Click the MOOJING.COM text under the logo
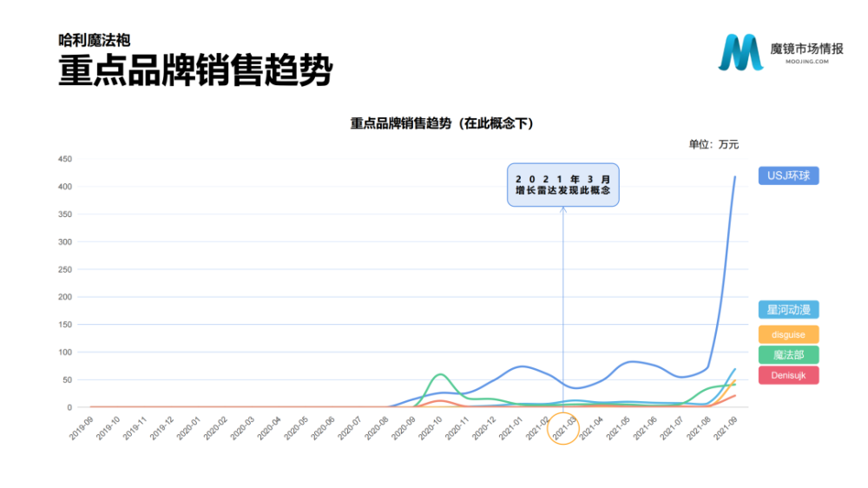The height and width of the screenshot is (488, 868). click(807, 62)
